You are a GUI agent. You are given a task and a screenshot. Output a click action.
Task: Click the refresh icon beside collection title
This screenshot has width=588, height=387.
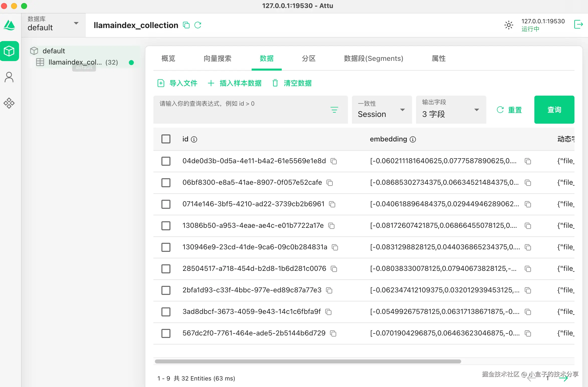(198, 25)
